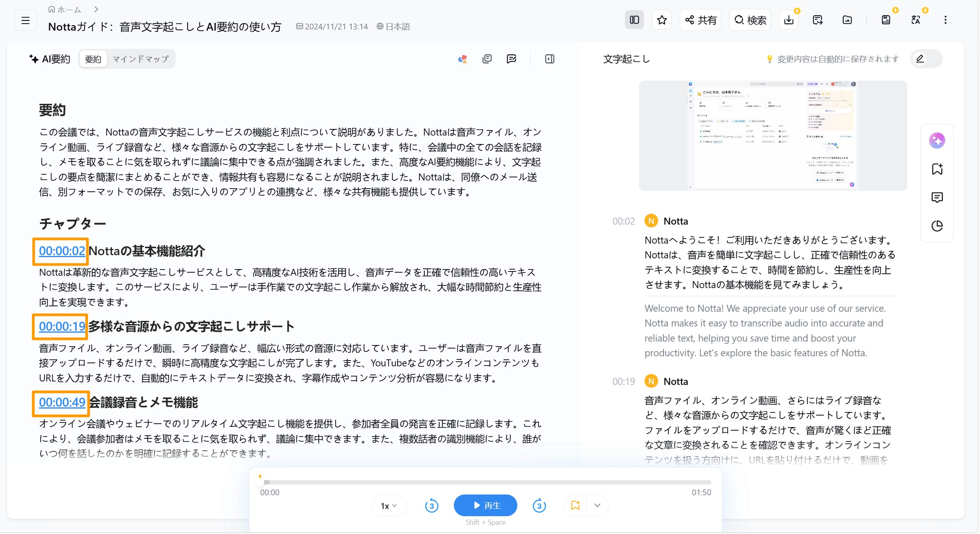Click the download export icon
The width and height of the screenshot is (980, 534).
[x=789, y=20]
